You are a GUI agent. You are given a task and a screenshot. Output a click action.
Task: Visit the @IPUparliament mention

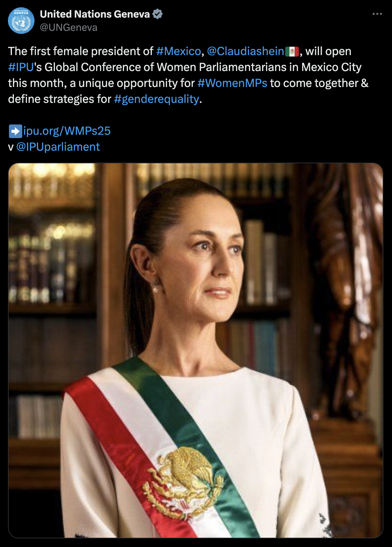pyautogui.click(x=58, y=147)
